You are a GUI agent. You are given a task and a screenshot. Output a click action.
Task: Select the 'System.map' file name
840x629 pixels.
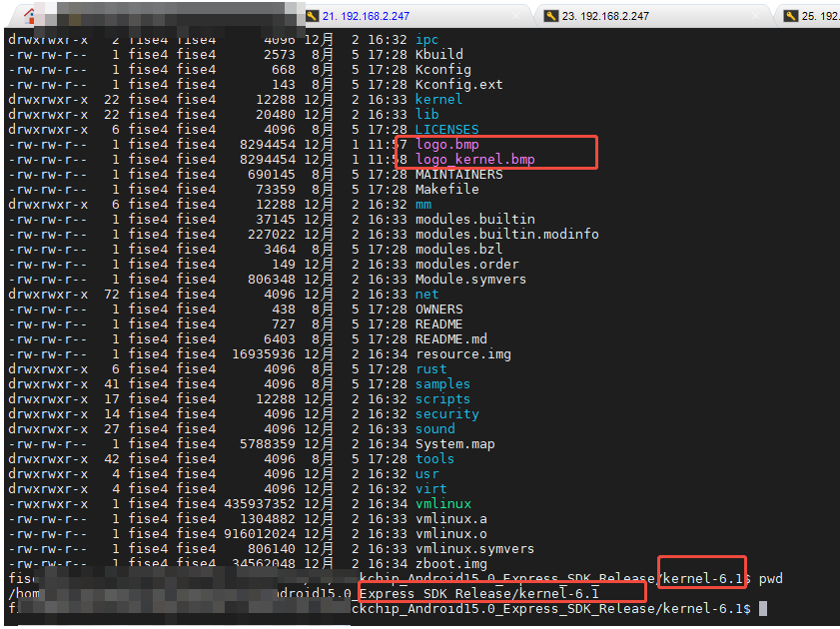[454, 444]
